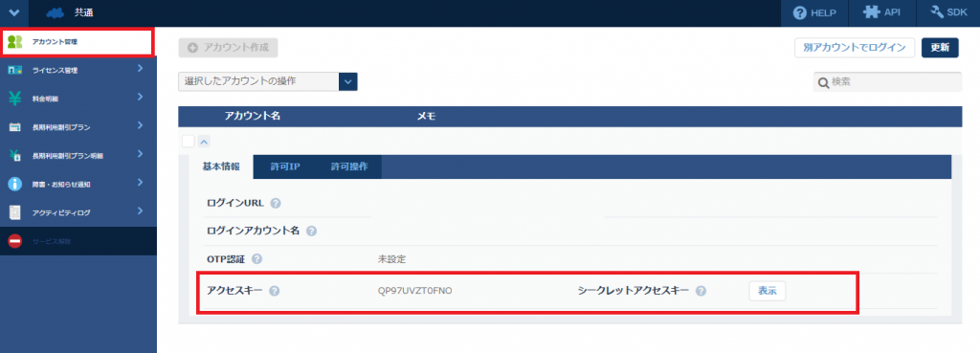The image size is (980, 353).
Task: Collapse the account details with the up arrow
Action: point(205,142)
